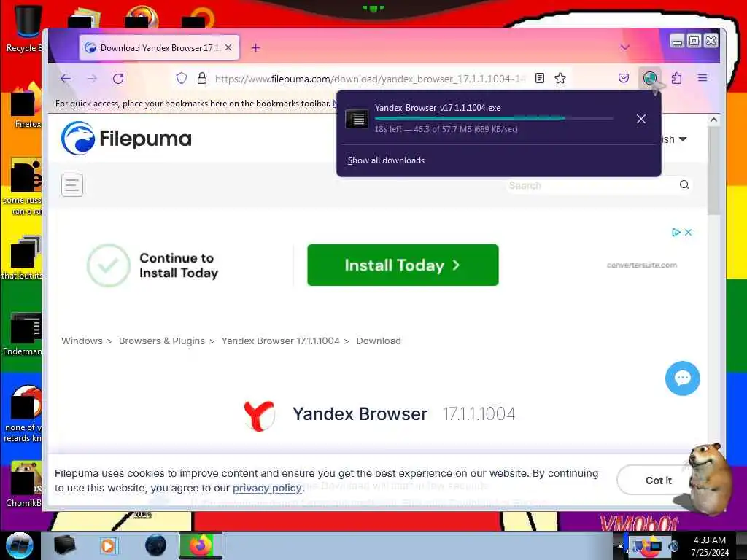Click the URL address bar
This screenshot has width=747, height=560.
click(x=369, y=79)
